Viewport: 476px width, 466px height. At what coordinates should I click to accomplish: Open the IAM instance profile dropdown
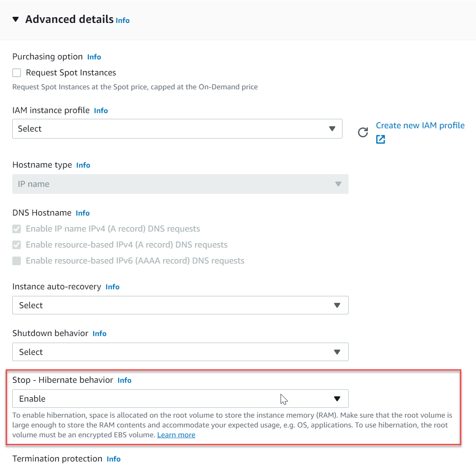pos(177,129)
